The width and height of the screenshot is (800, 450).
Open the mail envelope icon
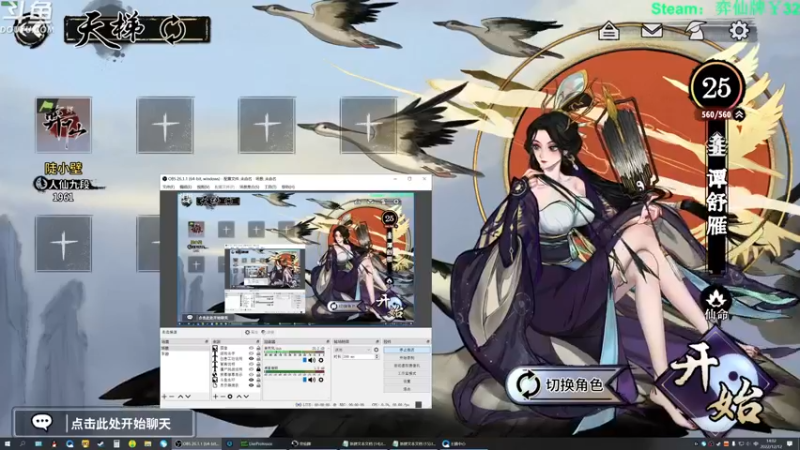click(652, 31)
